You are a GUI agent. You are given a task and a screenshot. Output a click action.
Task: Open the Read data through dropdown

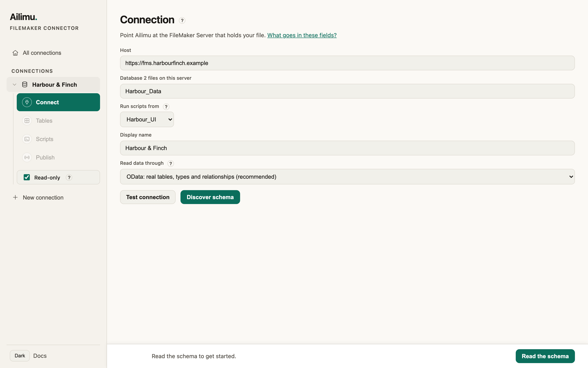tap(347, 177)
